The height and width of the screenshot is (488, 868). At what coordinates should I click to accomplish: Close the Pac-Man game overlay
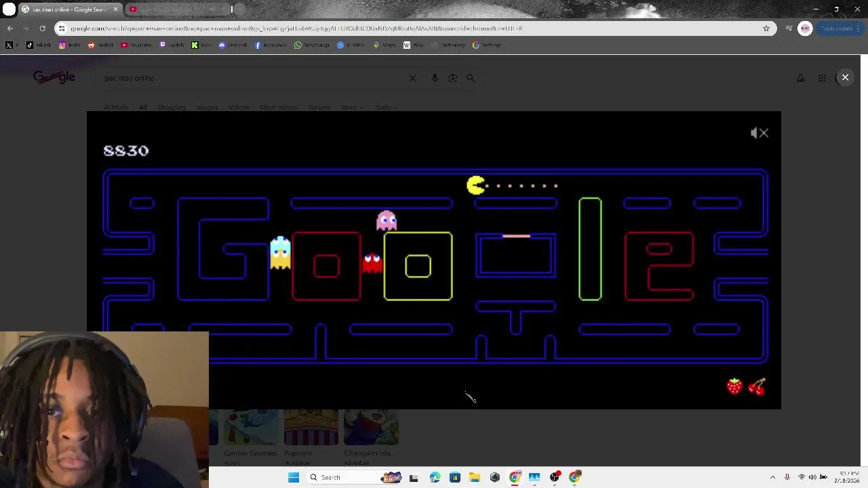(845, 77)
